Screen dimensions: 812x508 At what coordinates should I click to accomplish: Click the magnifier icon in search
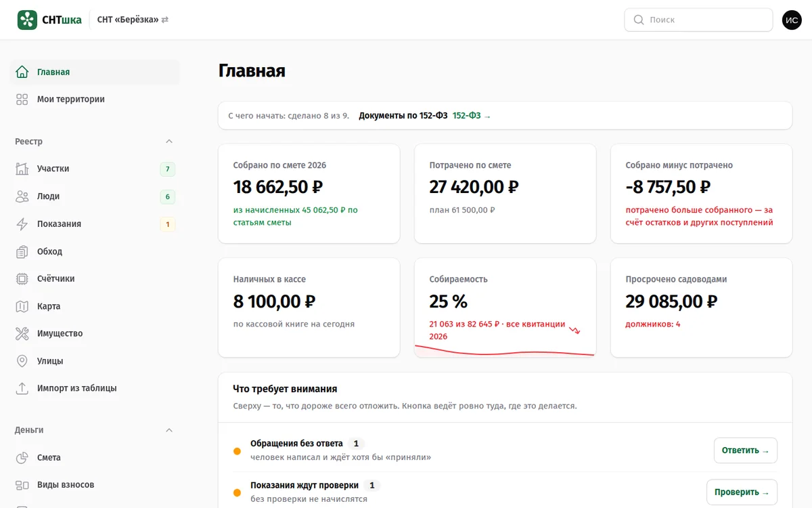click(x=638, y=20)
